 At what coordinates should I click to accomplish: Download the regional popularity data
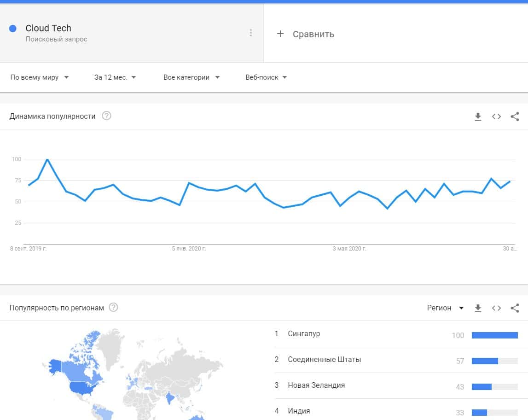(x=478, y=308)
